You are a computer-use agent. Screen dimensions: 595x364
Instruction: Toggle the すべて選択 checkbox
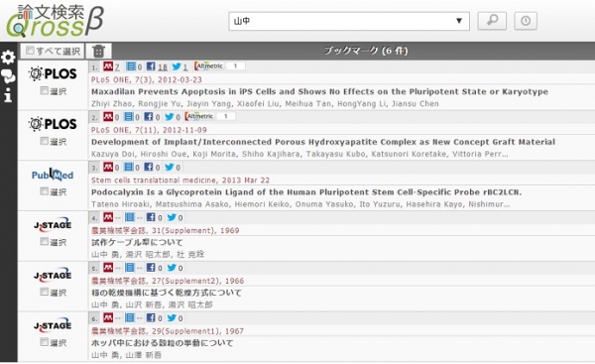coord(30,51)
